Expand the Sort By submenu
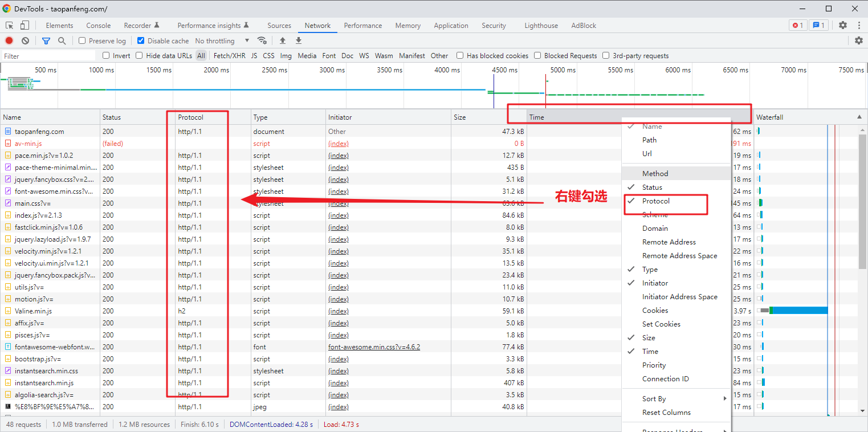Image resolution: width=868 pixels, height=432 pixels. [676, 398]
